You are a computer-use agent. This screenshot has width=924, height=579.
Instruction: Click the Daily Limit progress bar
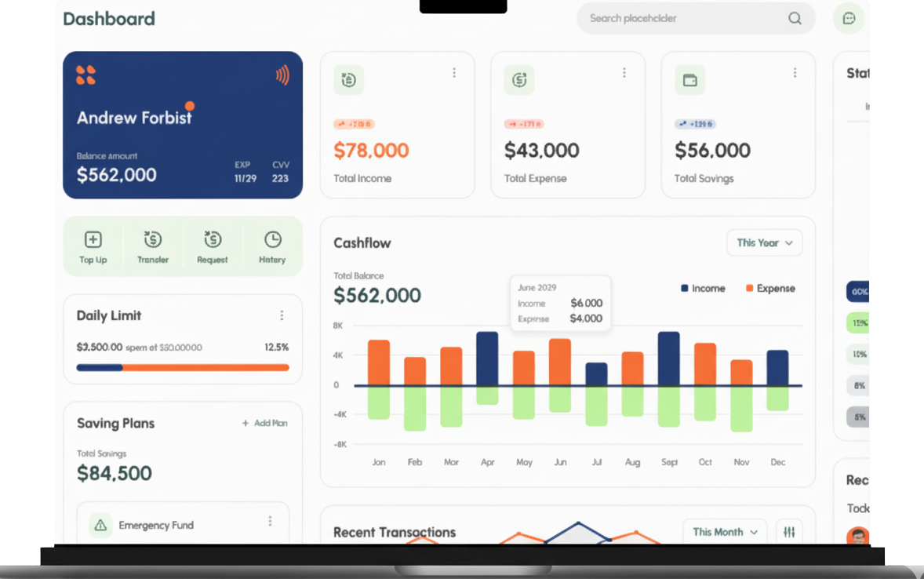coord(183,367)
